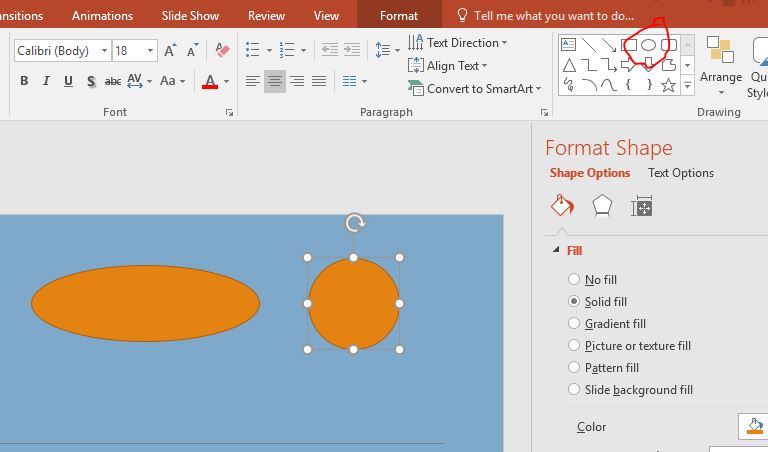Screen dimensions: 768x452
Task: Open the Calibri (Body) font name dropdown
Action: click(104, 50)
